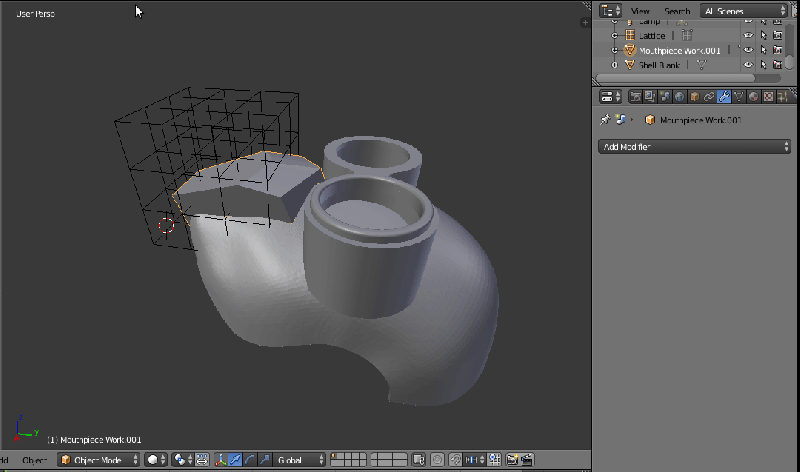The width and height of the screenshot is (800, 472).
Task: Open the Render Layers properties tab
Action: click(x=649, y=96)
